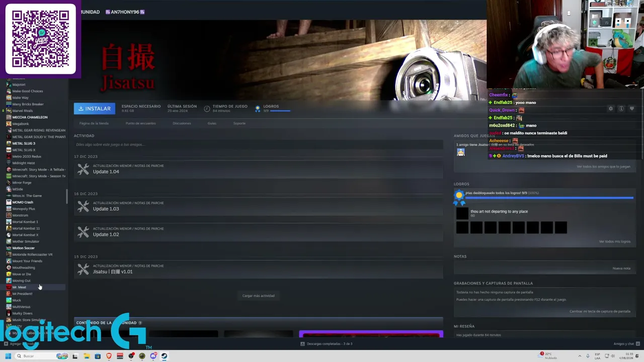Select Mortal Kombat 11 in the library

[26, 228]
